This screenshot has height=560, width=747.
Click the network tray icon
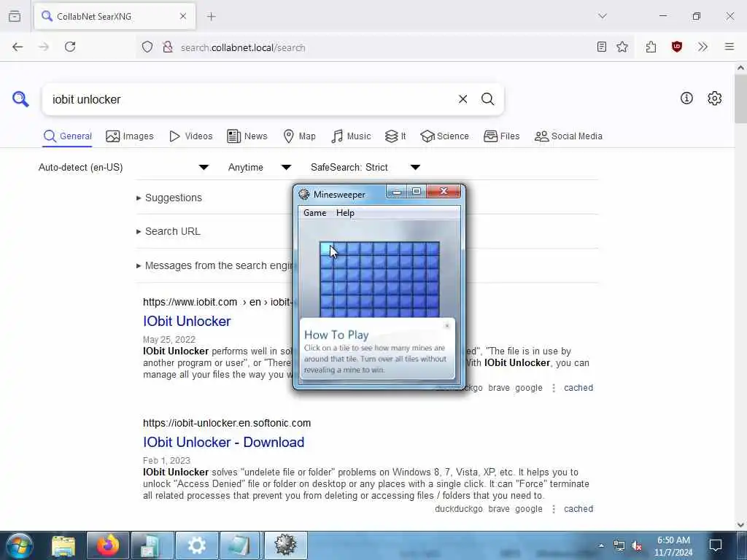point(619,545)
